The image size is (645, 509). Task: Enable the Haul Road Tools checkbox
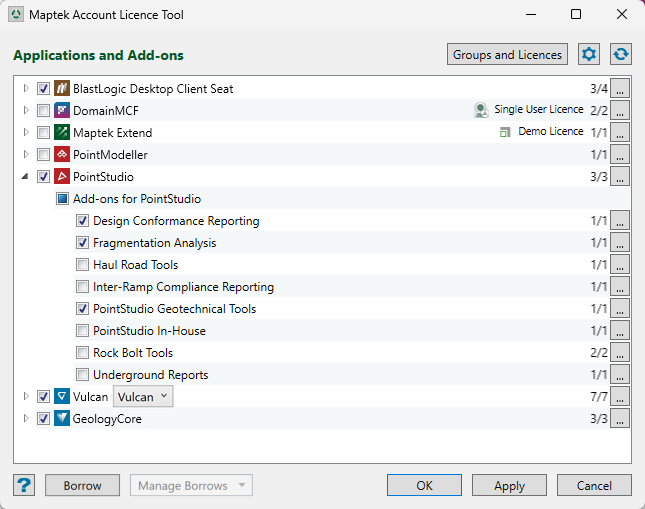pyautogui.click(x=83, y=265)
